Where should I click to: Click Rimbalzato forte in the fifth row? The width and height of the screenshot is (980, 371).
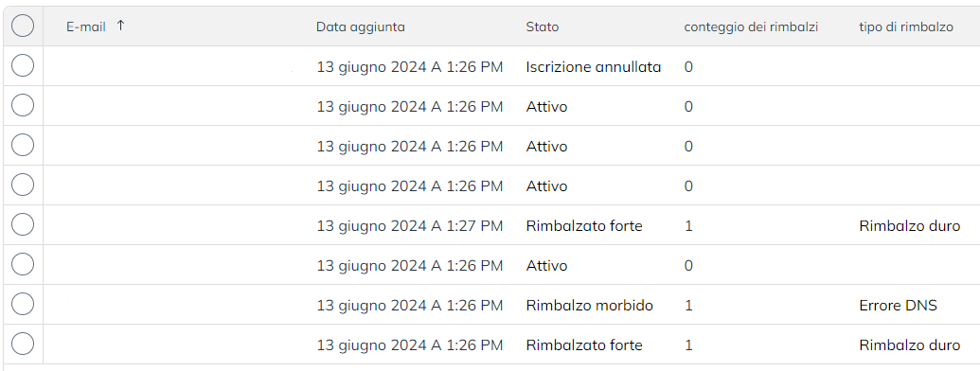pyautogui.click(x=584, y=226)
